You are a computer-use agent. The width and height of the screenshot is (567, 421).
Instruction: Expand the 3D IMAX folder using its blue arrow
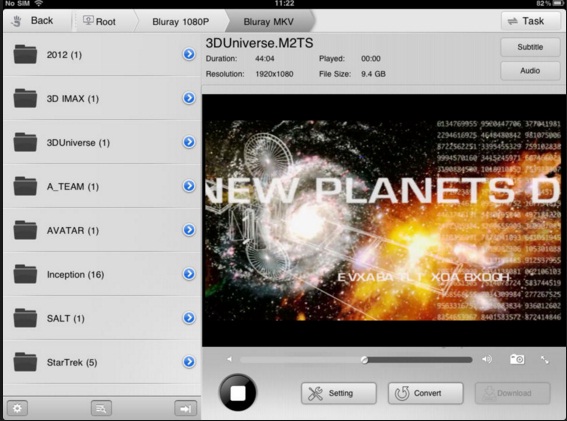coord(189,98)
